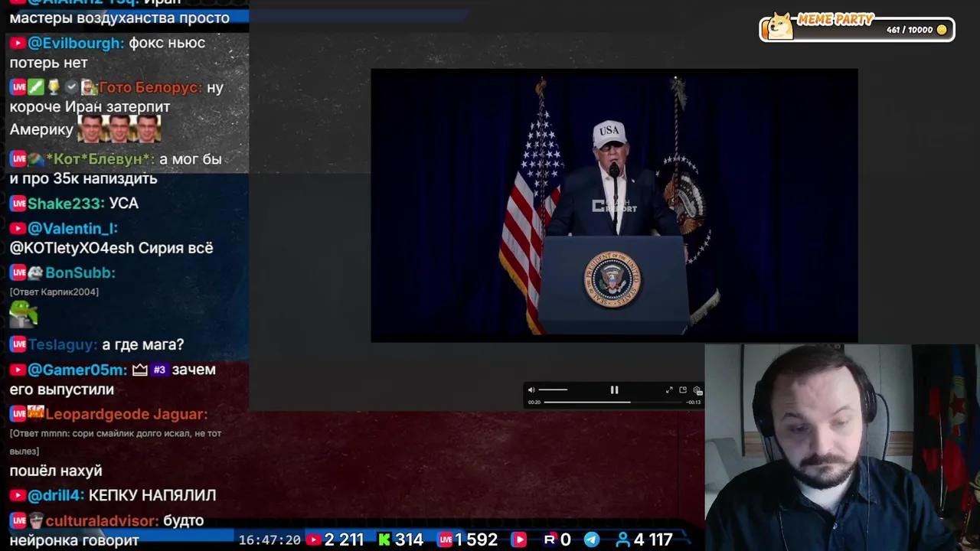Click the remaining time -00:13 label
The image size is (980, 551).
693,402
